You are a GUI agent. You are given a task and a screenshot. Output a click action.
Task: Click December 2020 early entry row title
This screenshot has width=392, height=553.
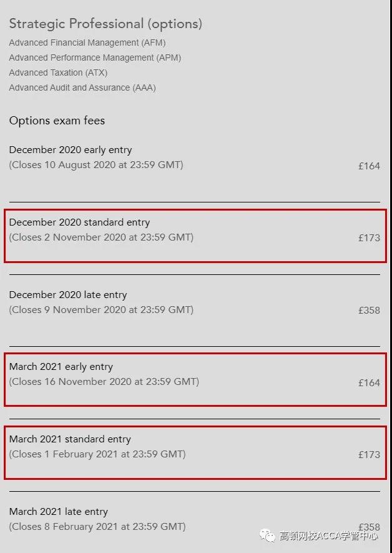71,150
